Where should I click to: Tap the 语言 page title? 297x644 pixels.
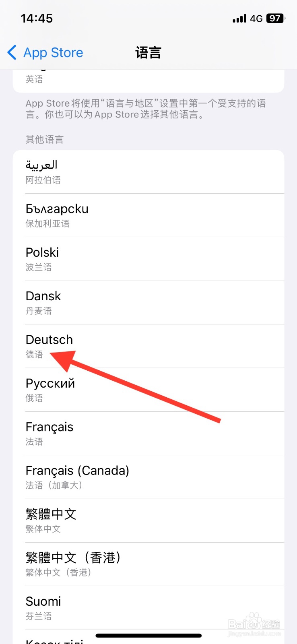click(148, 52)
